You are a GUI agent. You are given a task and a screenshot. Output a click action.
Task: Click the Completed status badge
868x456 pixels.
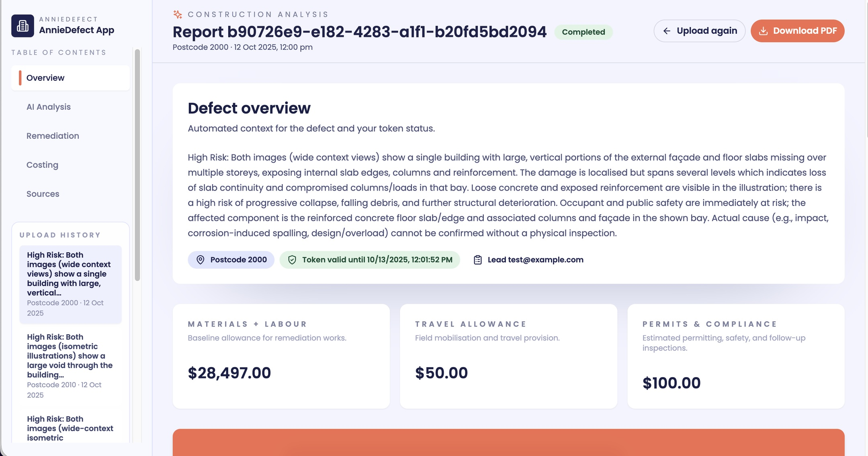583,32
